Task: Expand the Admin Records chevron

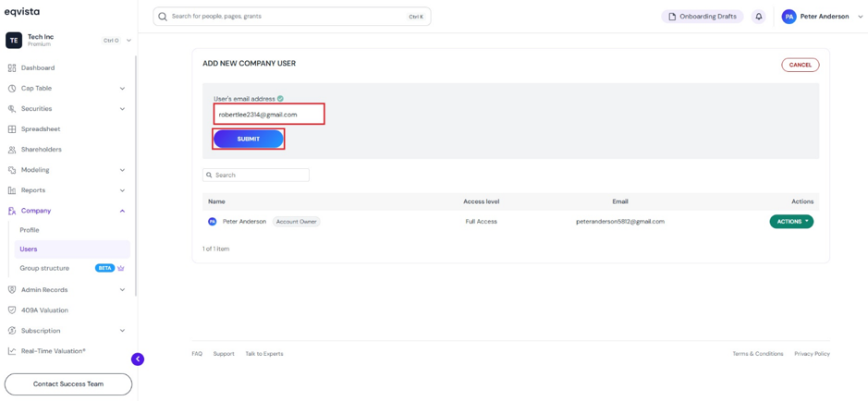Action: pyautogui.click(x=122, y=290)
